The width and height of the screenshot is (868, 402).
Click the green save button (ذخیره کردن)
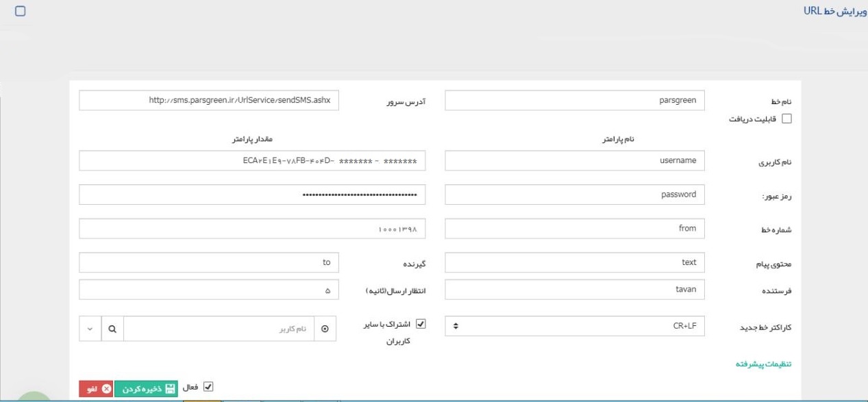pyautogui.click(x=145, y=388)
